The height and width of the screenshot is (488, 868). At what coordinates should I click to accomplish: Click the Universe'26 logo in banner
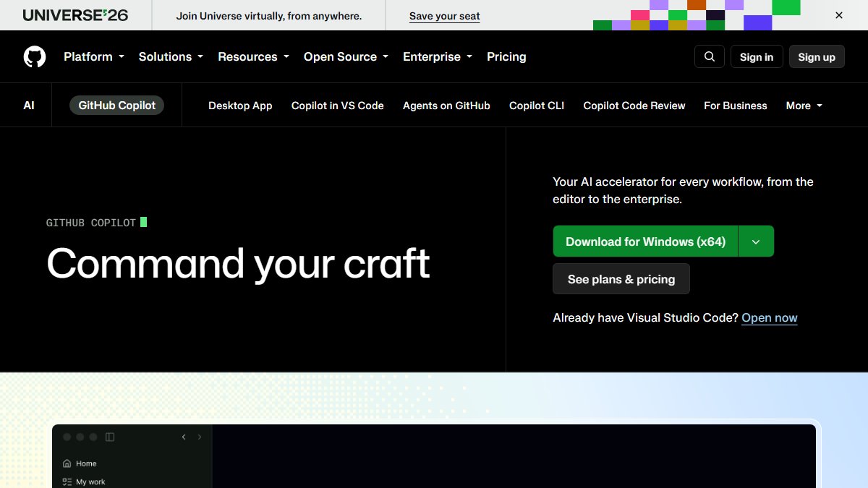pyautogui.click(x=76, y=15)
